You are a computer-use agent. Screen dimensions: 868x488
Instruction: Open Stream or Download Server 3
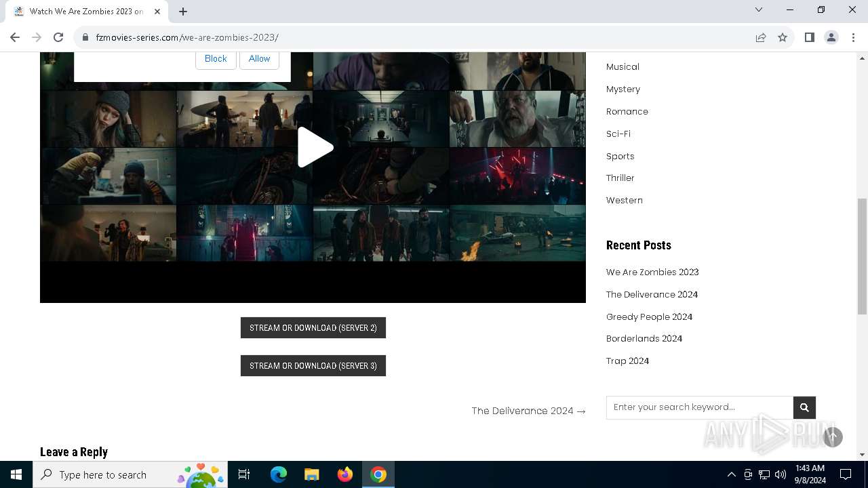[313, 365]
